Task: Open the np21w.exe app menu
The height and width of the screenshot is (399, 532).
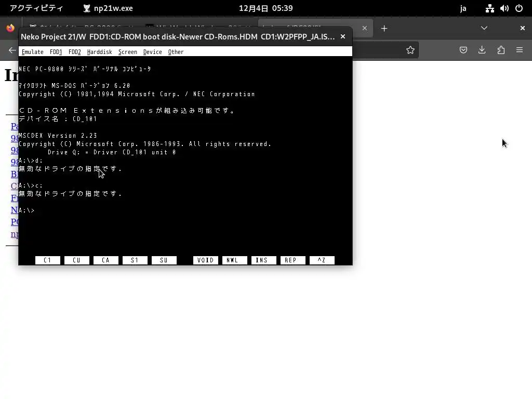Action: (108, 8)
